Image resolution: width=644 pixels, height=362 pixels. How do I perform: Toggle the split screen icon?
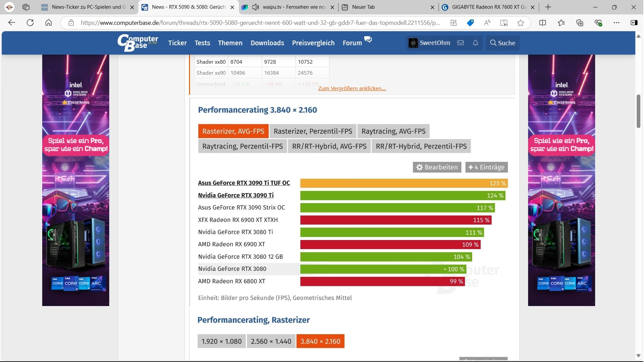click(542, 23)
